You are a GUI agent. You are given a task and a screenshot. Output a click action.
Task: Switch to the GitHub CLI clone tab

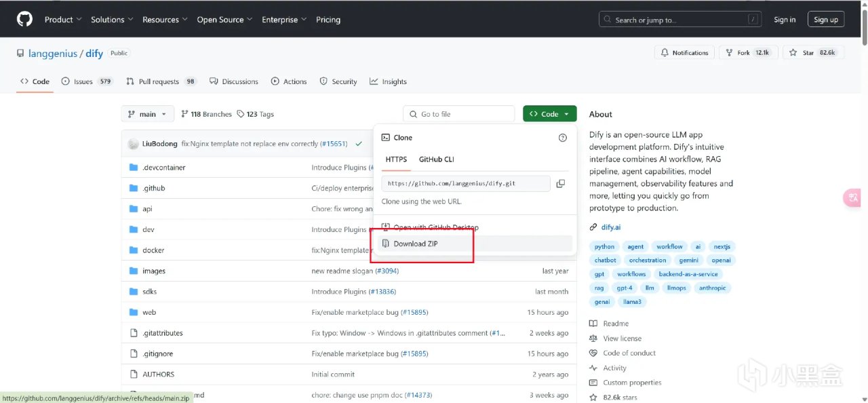[x=436, y=159]
